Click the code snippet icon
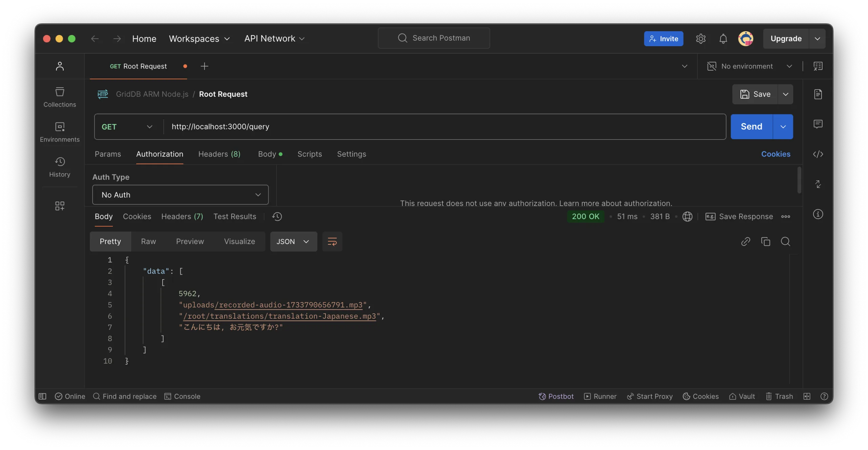868x450 pixels. 818,154
